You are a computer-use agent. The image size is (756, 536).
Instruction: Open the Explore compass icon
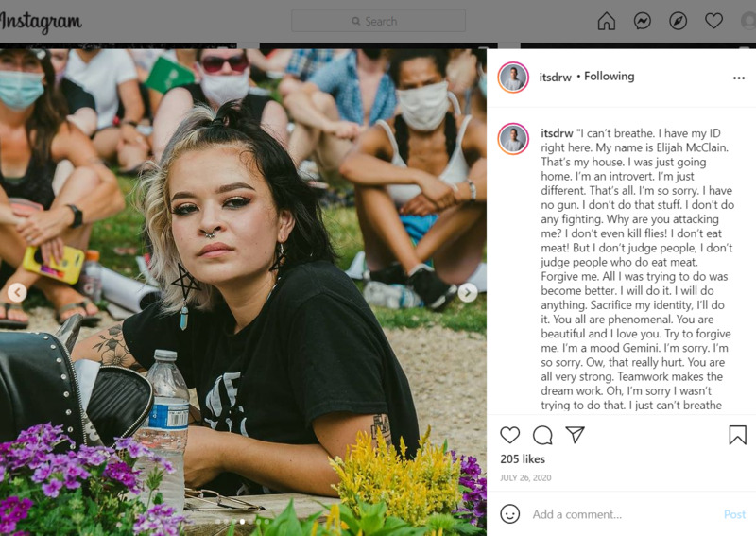click(678, 21)
